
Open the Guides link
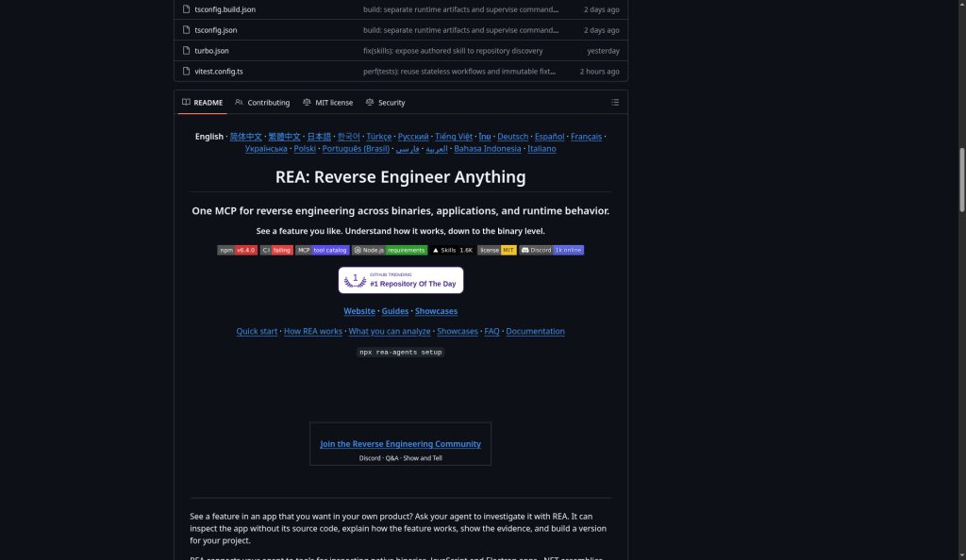click(x=395, y=311)
